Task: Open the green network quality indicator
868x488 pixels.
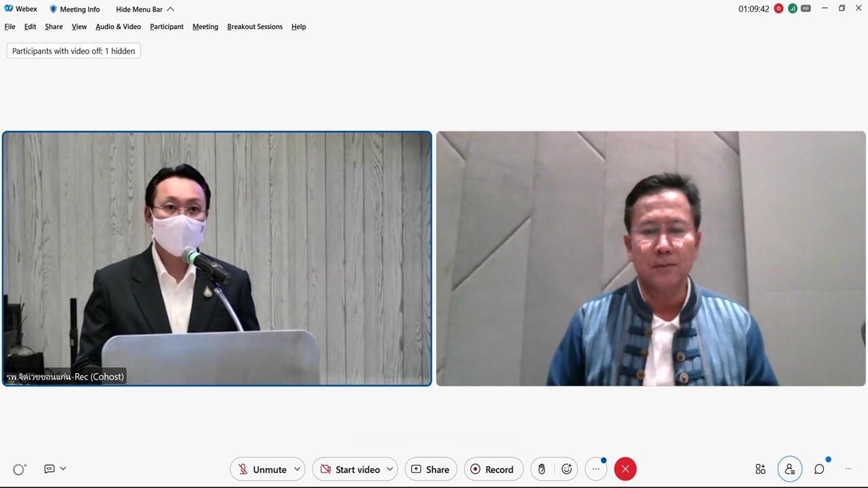Action: [792, 9]
